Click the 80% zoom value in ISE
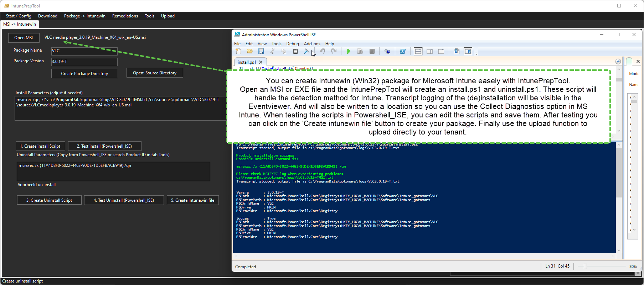Viewport: 644px width, 285px height. pyautogui.click(x=633, y=266)
